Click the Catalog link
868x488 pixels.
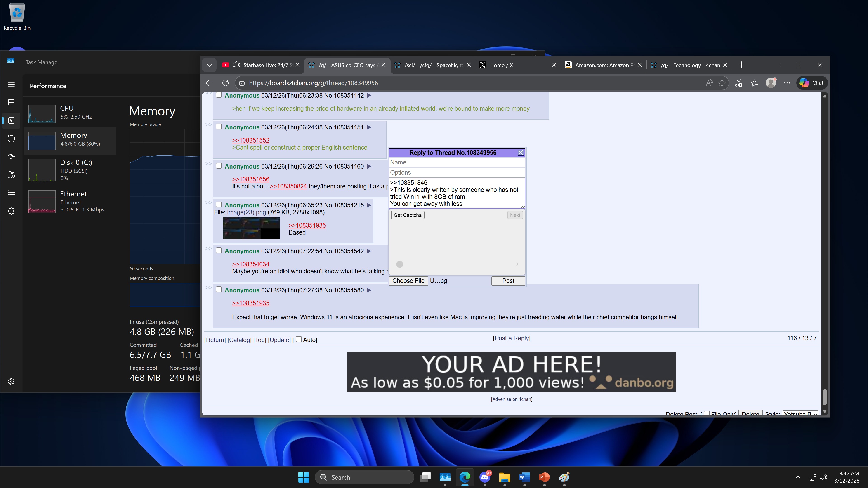pos(239,340)
